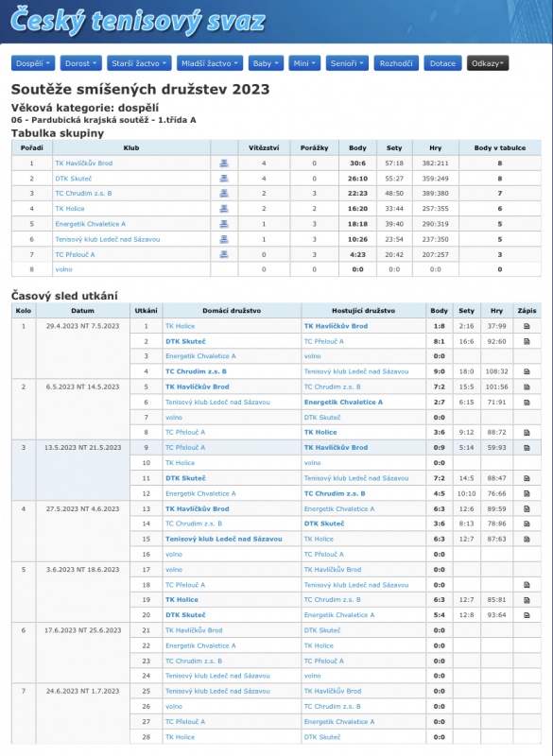Image resolution: width=553 pixels, height=756 pixels.
Task: Expand the Mini dropdown menu
Action: pyautogui.click(x=304, y=63)
